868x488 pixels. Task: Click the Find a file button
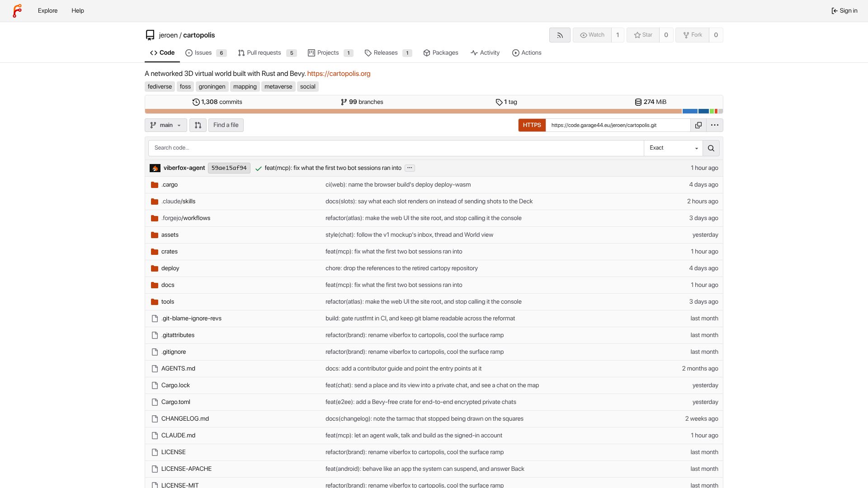tap(226, 125)
